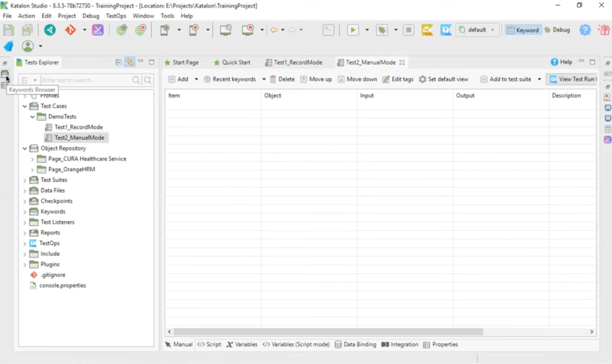Open the Add to test suite dropdown arrow
This screenshot has width=612, height=364.
(x=540, y=79)
